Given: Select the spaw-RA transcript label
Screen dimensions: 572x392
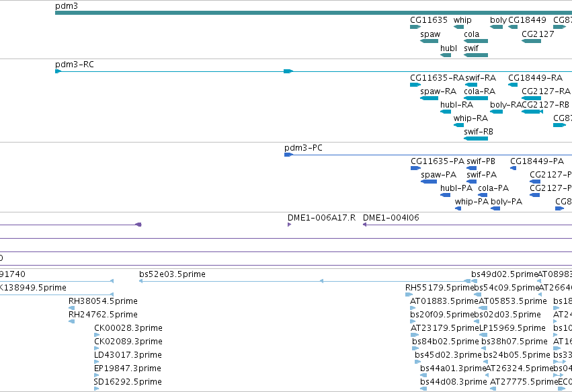Looking at the screenshot, I should (x=438, y=91).
